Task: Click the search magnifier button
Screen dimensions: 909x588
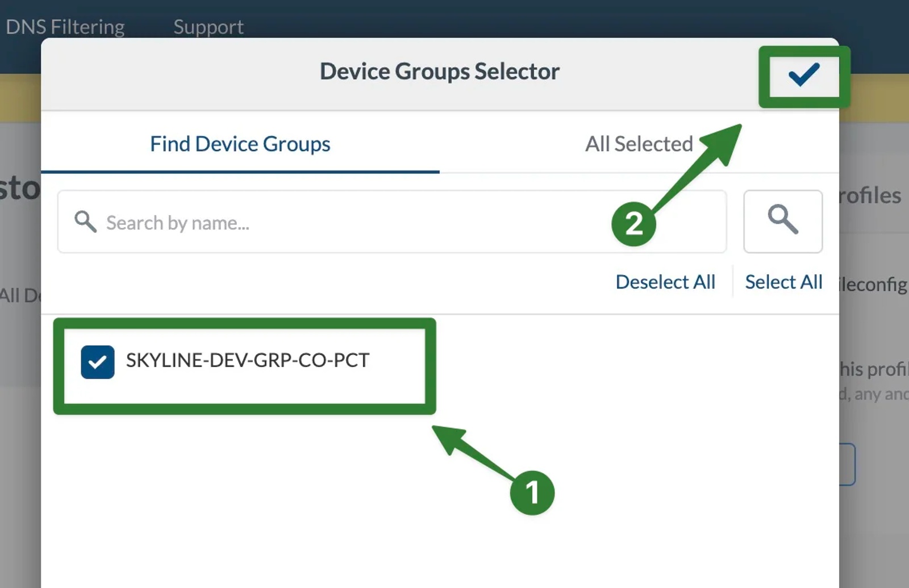Action: [x=783, y=222]
